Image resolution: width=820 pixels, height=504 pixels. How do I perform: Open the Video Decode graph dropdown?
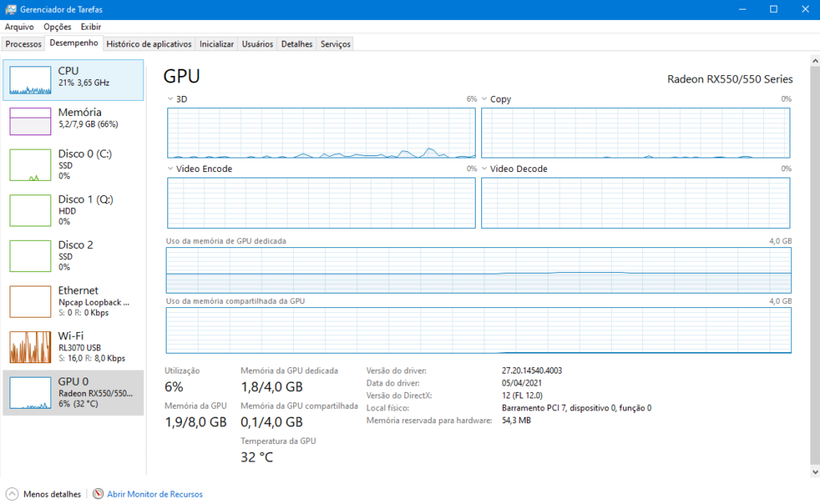(x=484, y=169)
